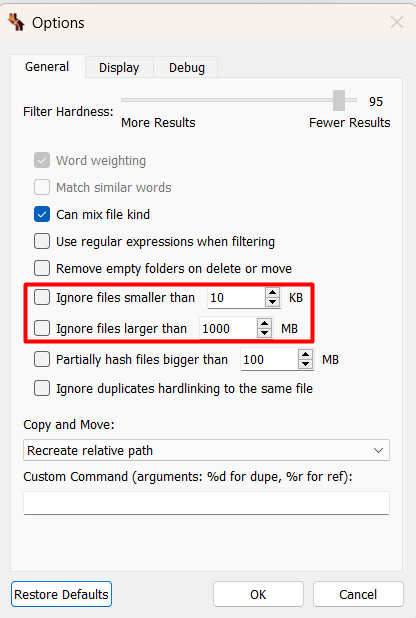
Task: Close the Options dialog with X
Action: tap(397, 22)
